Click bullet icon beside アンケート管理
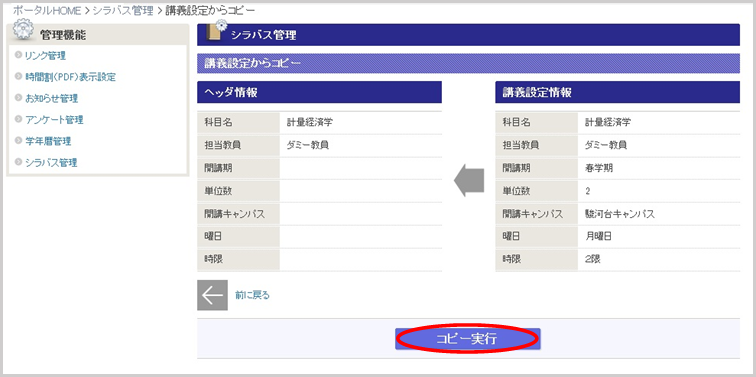 [x=18, y=120]
